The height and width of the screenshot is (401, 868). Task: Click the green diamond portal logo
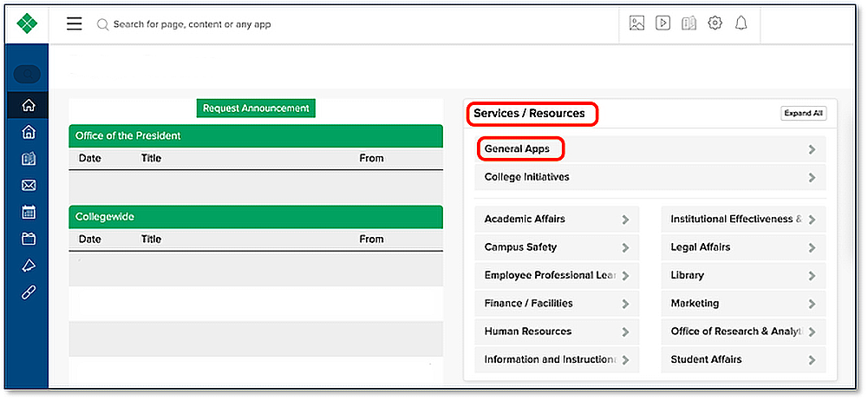(27, 23)
